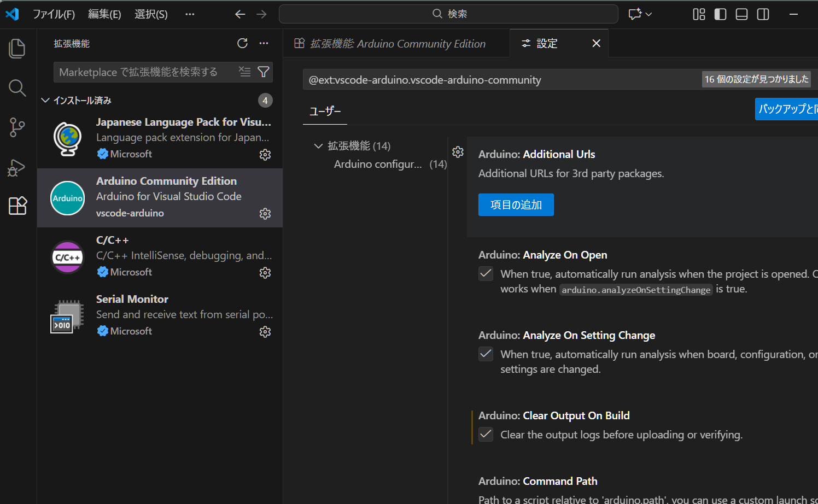This screenshot has height=504, width=818.
Task: Collapse the 拡張機能 (14) settings tree node
Action: (x=318, y=146)
